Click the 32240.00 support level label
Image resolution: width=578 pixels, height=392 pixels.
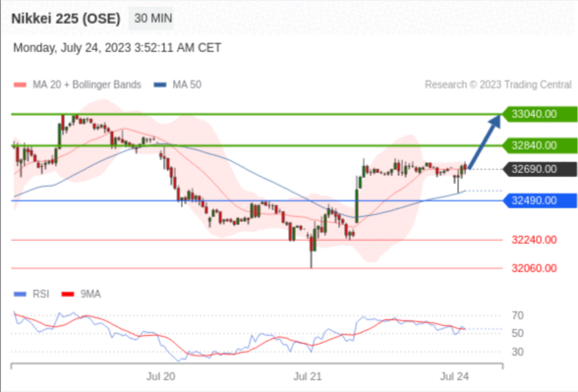[x=534, y=240]
